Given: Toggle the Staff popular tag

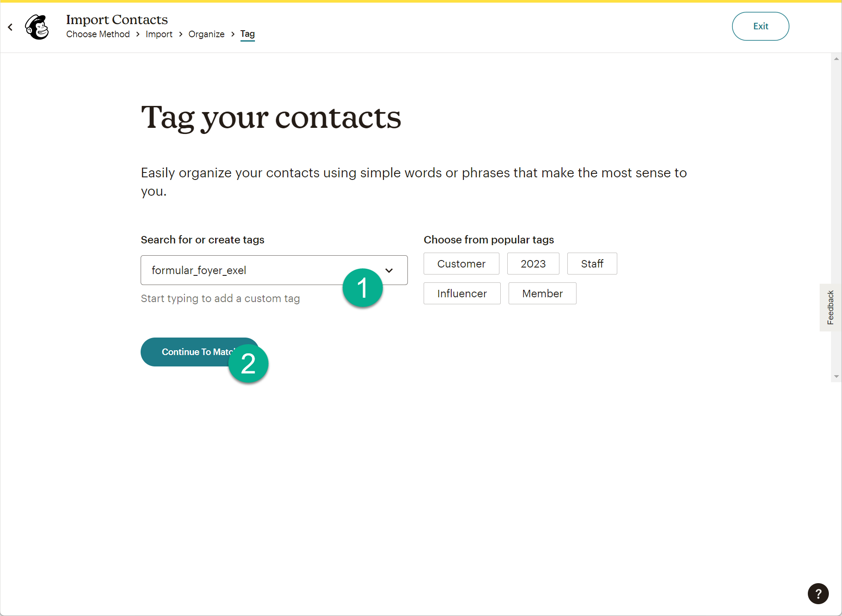Looking at the screenshot, I should [x=592, y=264].
